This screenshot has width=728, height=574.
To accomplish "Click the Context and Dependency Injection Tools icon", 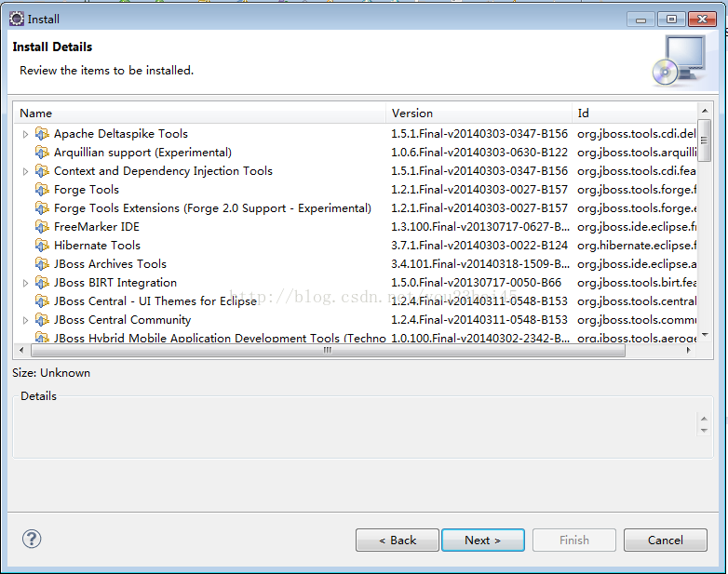I will tap(42, 171).
